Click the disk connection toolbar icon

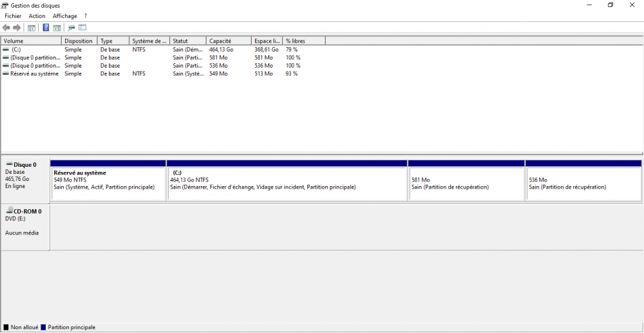tap(71, 28)
